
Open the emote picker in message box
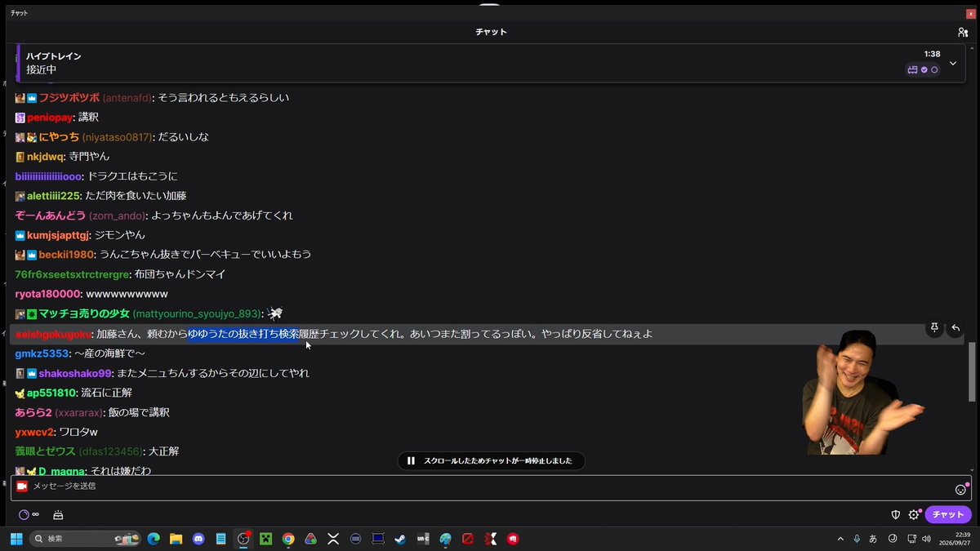[960, 490]
